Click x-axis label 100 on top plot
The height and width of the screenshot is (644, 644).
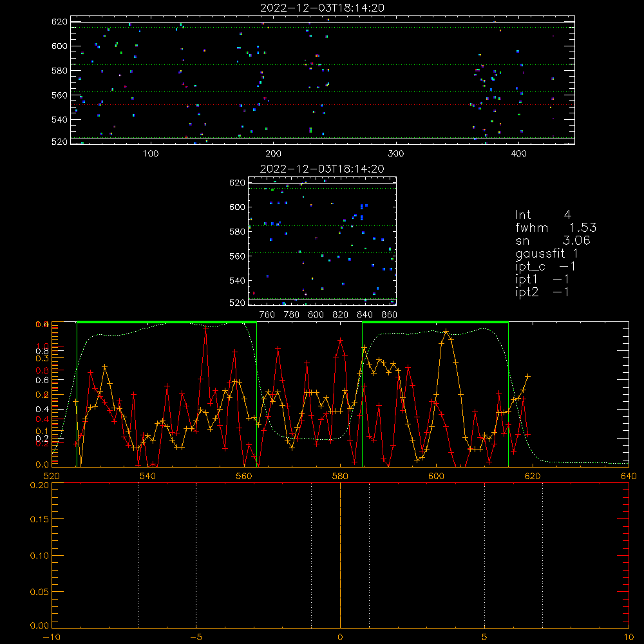click(151, 154)
